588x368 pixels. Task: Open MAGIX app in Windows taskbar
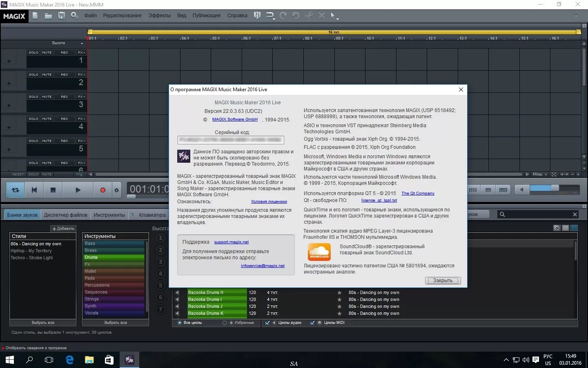click(129, 360)
